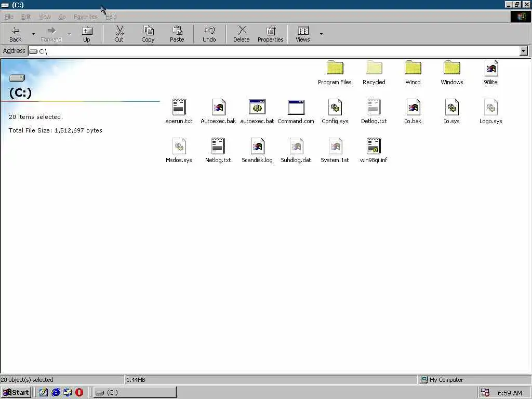Open the Back history dropdown arrow
The image size is (532, 399).
[x=33, y=34]
